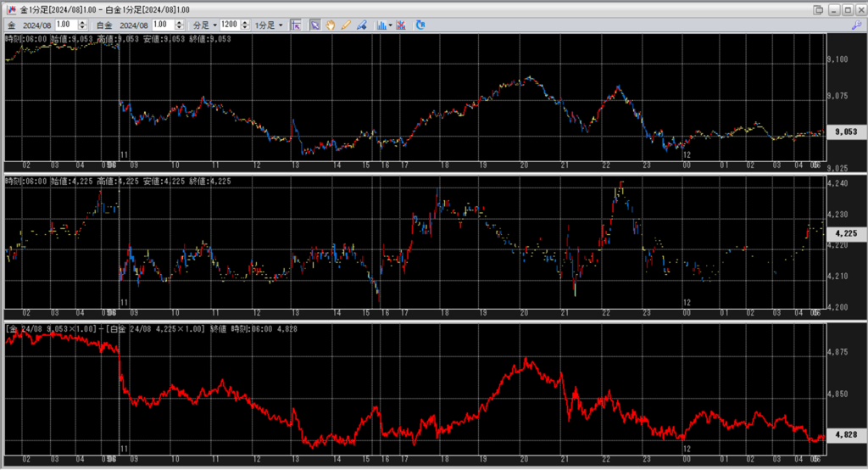Screen dimensions: 868x470
Task: Activate the hand pan tool
Action: point(331,25)
